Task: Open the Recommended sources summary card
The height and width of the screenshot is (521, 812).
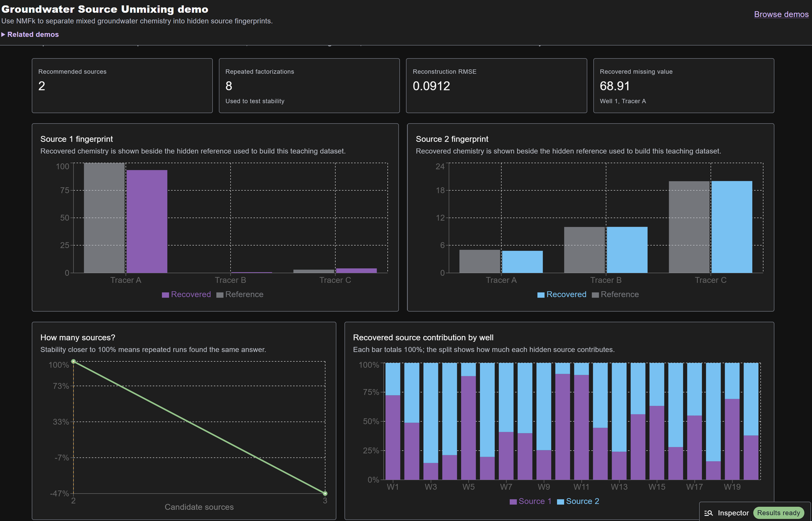Action: click(x=122, y=86)
